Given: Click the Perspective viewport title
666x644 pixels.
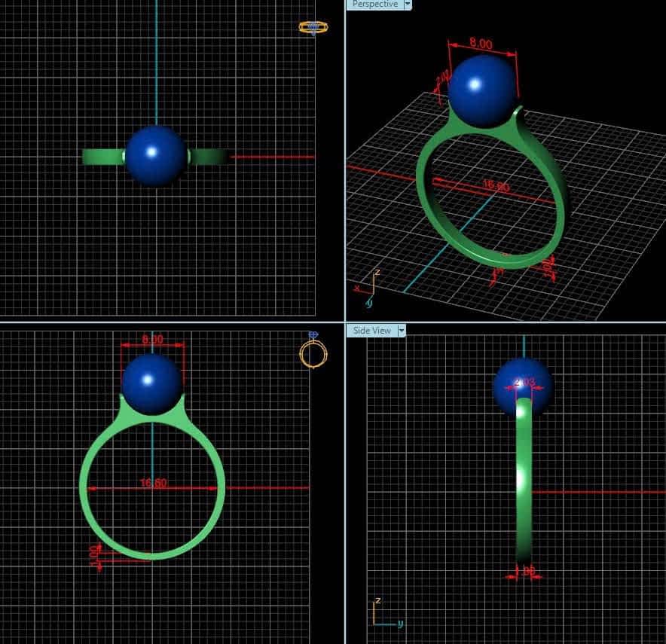Looking at the screenshot, I should point(374,5).
